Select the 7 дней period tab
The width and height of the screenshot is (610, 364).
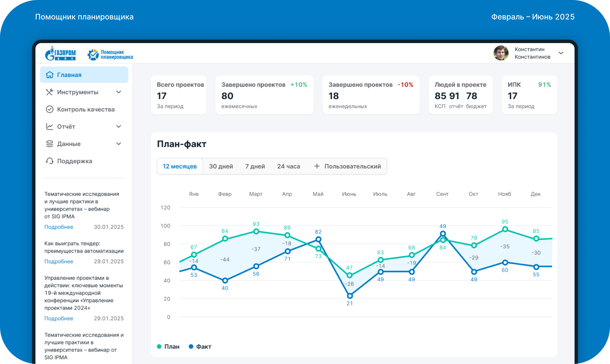pyautogui.click(x=255, y=167)
